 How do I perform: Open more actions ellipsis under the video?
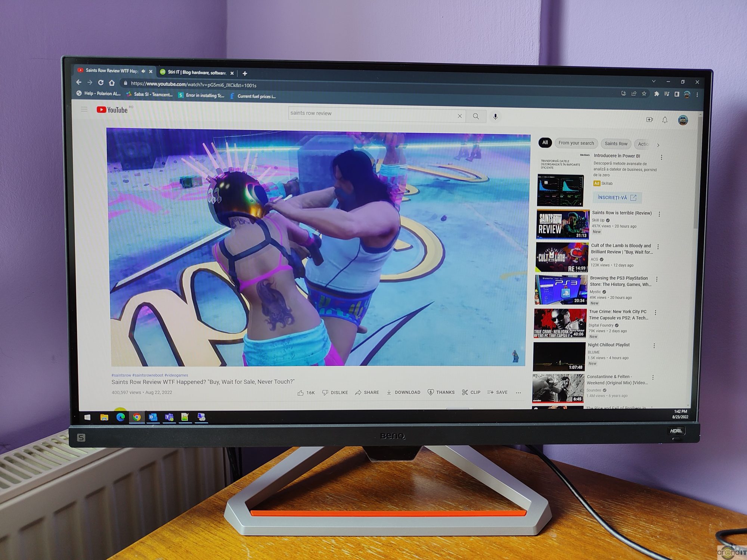(518, 393)
